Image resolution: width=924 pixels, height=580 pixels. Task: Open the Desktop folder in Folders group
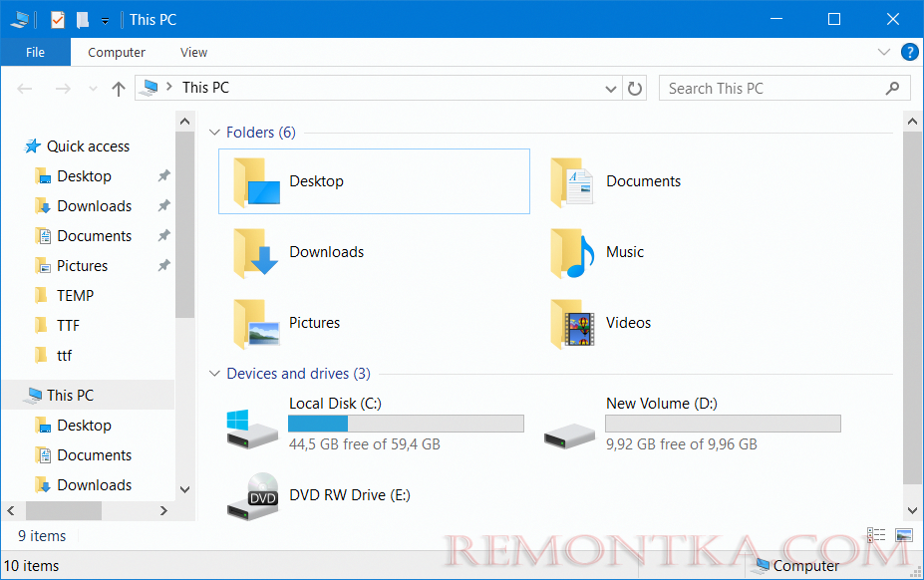[x=374, y=181]
